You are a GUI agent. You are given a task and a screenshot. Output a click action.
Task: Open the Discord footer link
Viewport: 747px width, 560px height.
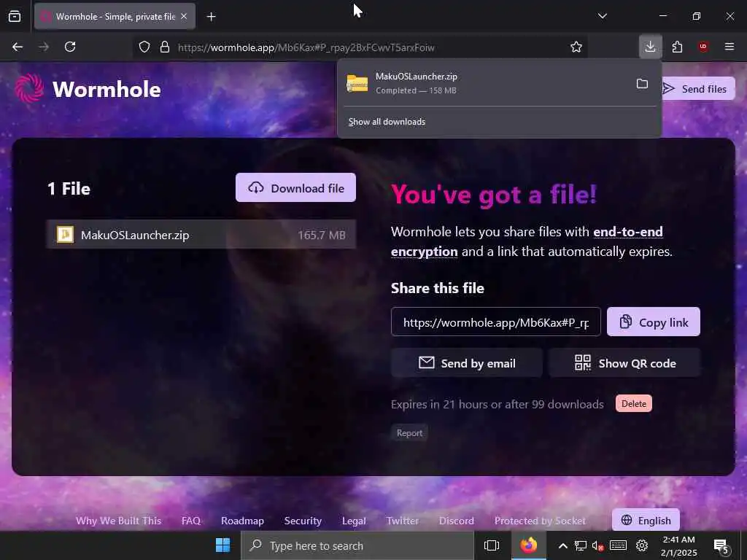coord(457,521)
